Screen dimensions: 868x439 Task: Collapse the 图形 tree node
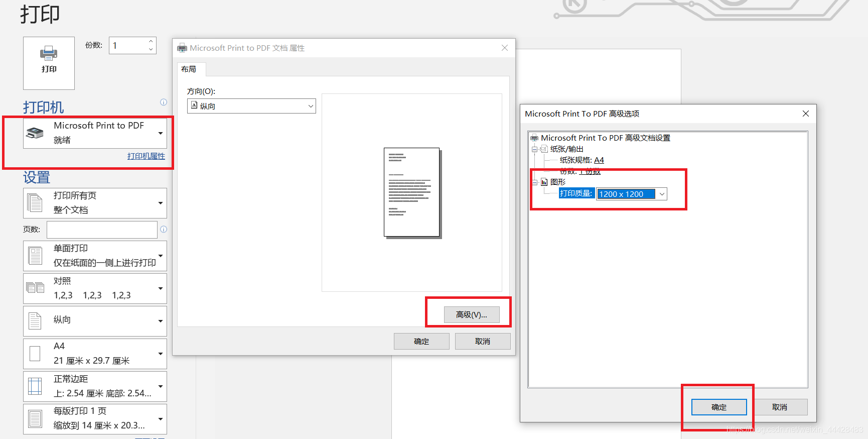pyautogui.click(x=535, y=182)
